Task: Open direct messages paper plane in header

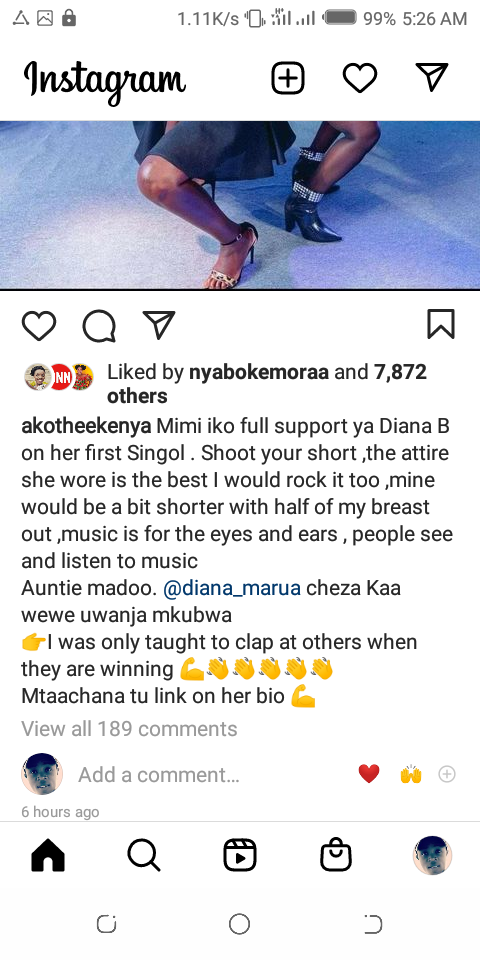Action: pos(432,78)
